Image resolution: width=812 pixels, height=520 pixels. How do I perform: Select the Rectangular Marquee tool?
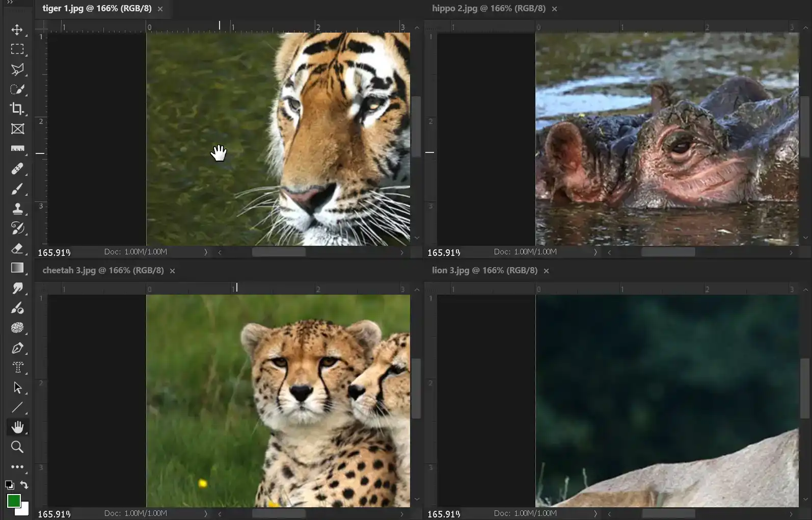(x=17, y=49)
